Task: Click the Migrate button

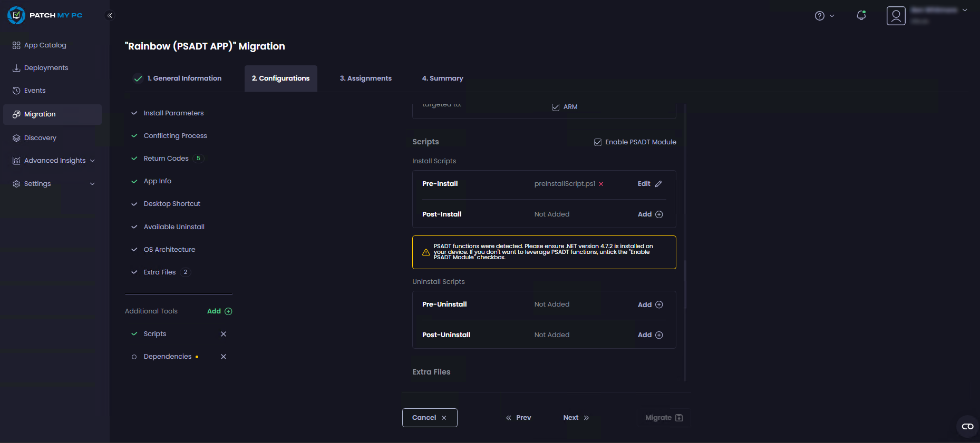Action: (x=664, y=418)
